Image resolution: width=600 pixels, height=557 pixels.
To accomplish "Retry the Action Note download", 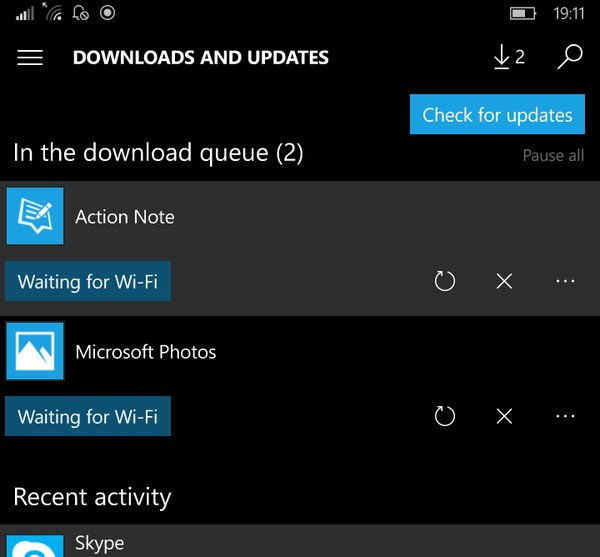I will tap(445, 281).
